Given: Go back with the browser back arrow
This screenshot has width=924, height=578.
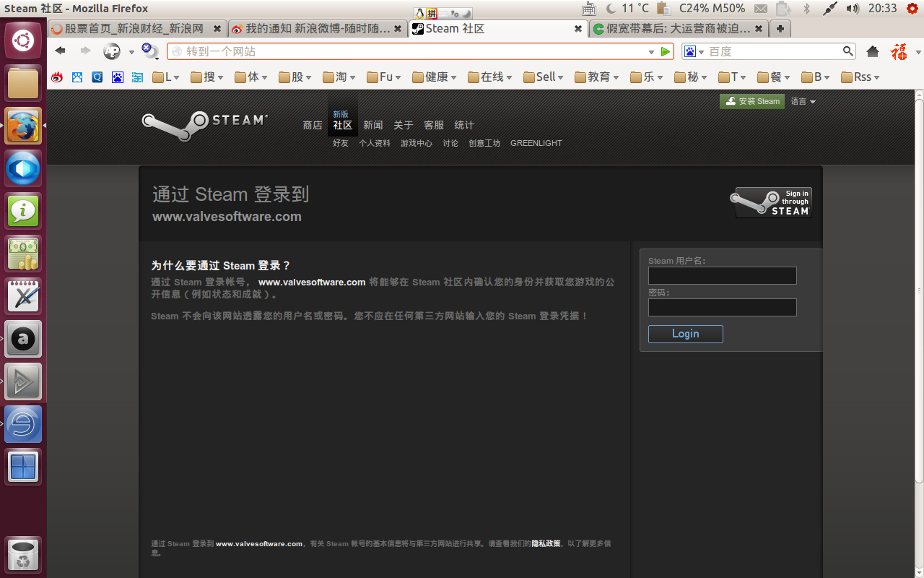Looking at the screenshot, I should tap(61, 51).
